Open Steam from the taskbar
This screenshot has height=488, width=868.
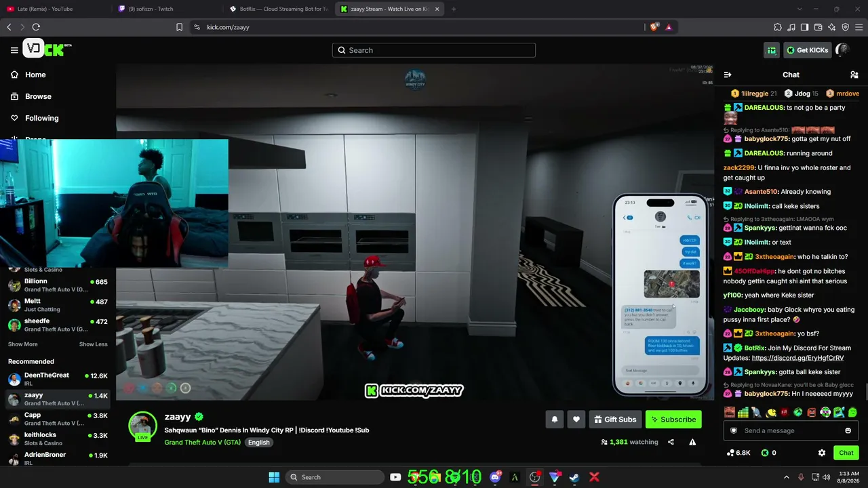pos(574,477)
